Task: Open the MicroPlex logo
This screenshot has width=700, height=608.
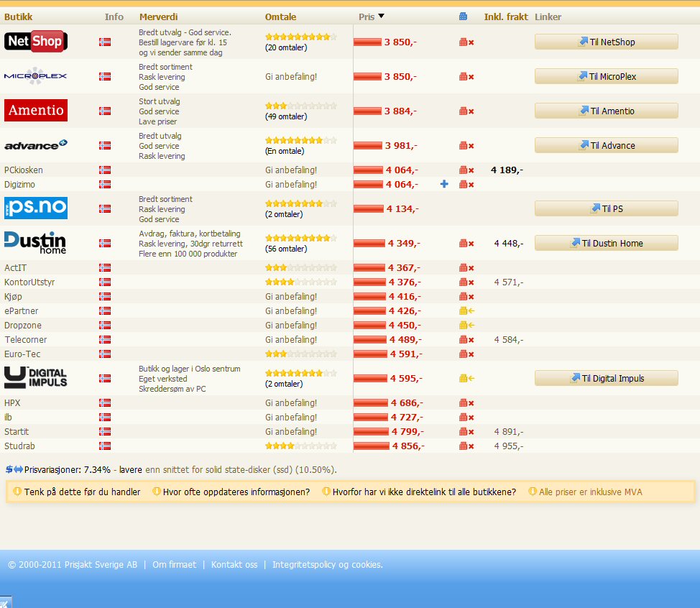Action: (36, 76)
